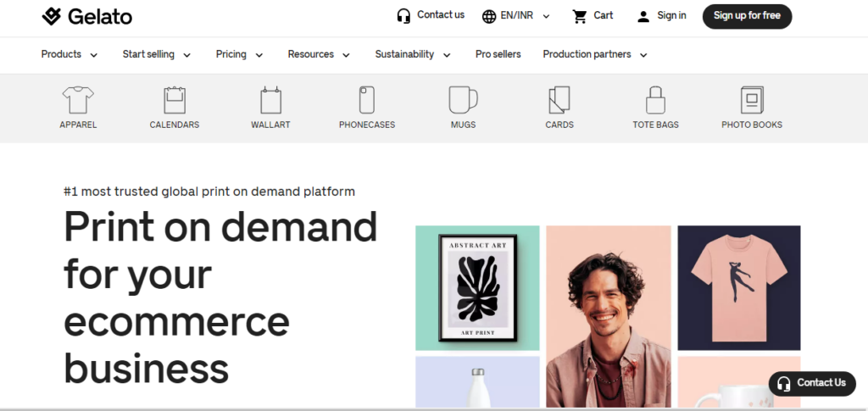Click the Sign up for free button
The image size is (868, 411).
tap(747, 16)
